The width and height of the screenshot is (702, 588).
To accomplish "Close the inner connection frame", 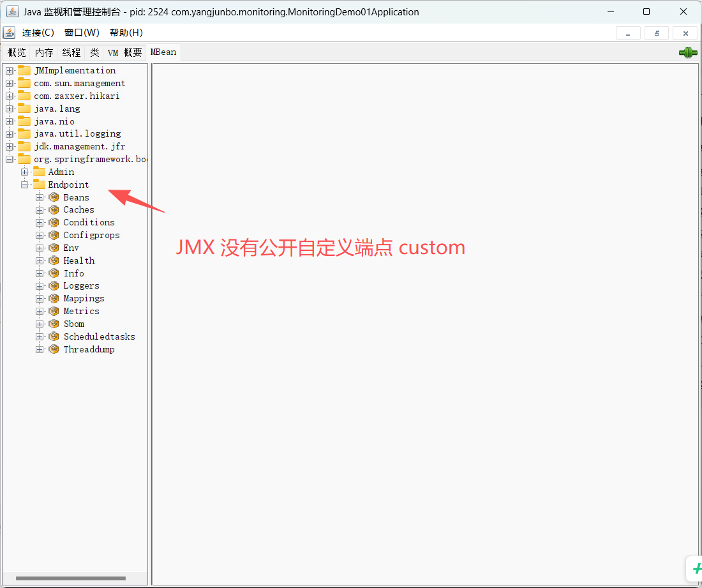I will (x=685, y=33).
